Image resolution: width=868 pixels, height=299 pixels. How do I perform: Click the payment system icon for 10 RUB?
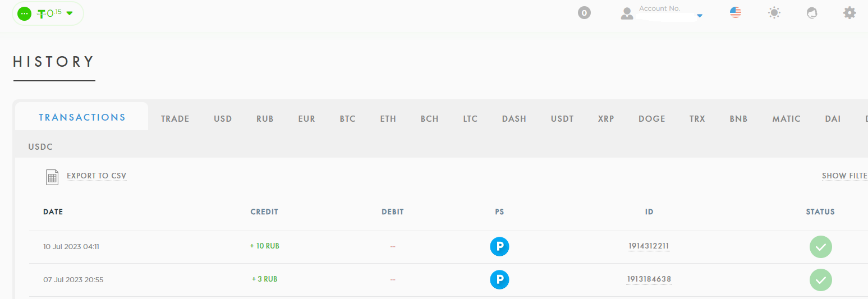coord(499,246)
